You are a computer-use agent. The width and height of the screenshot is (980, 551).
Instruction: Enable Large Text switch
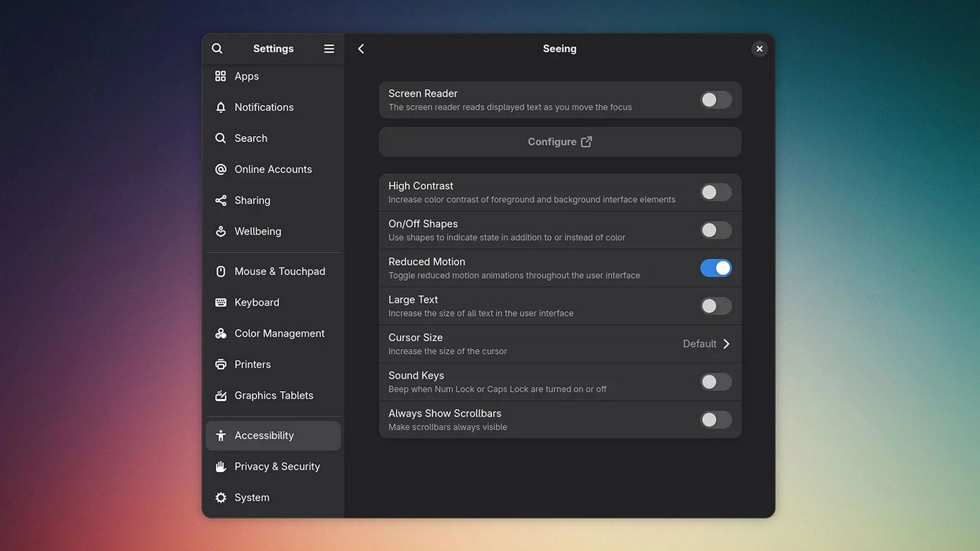coord(715,306)
